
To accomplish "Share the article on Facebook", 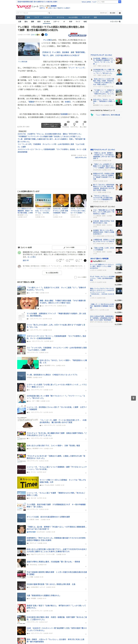I will (x=46, y=35).
